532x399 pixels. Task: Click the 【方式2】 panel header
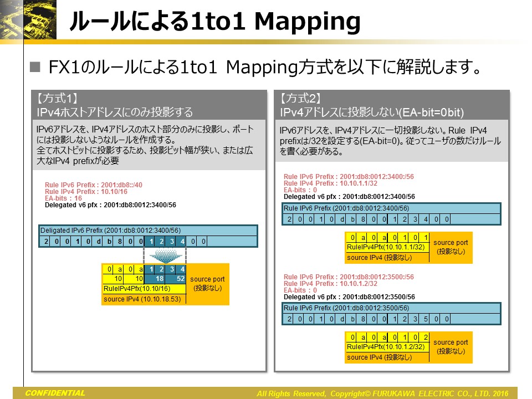[392, 105]
